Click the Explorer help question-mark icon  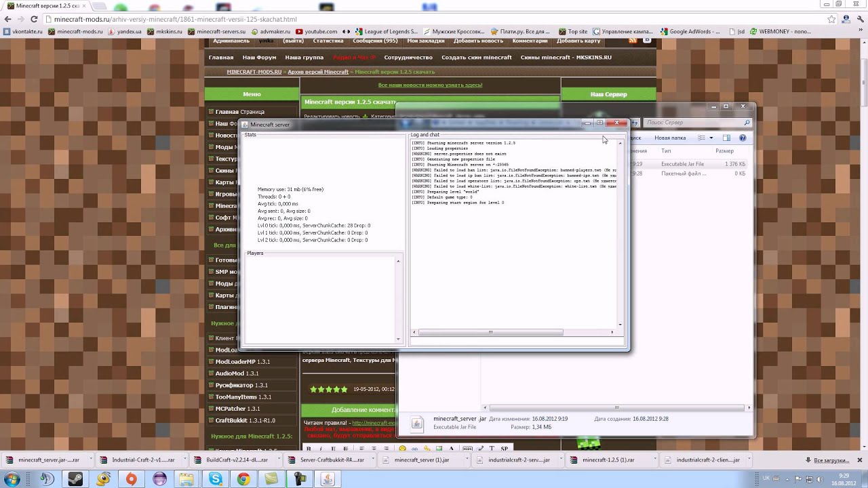tap(743, 138)
